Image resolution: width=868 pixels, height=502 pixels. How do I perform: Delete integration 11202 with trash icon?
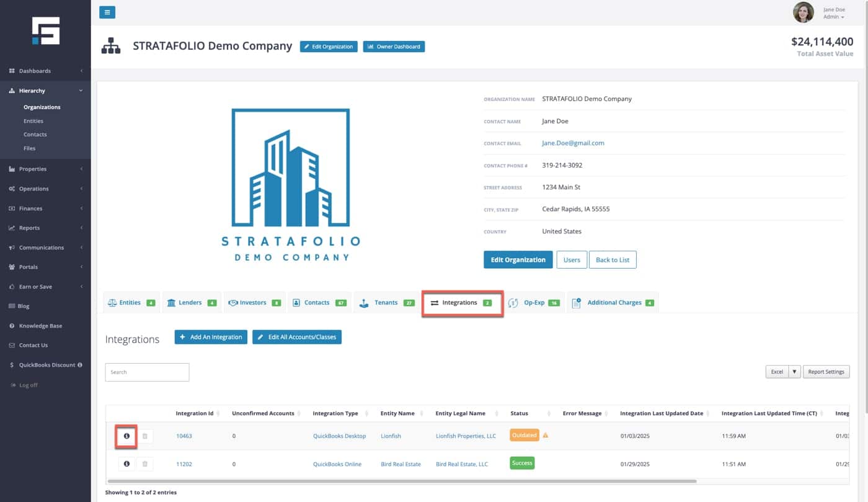(x=145, y=464)
